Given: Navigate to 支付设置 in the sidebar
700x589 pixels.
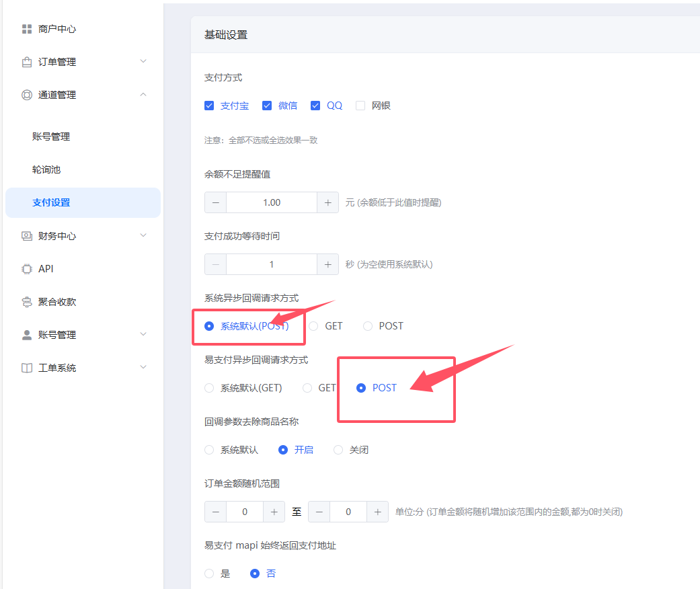Looking at the screenshot, I should click(x=50, y=202).
